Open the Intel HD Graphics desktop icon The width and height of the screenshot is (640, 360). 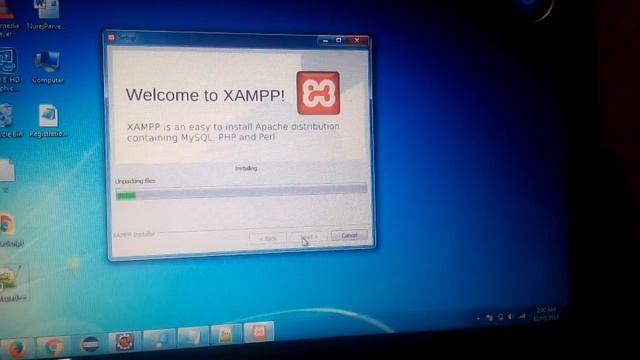9,69
